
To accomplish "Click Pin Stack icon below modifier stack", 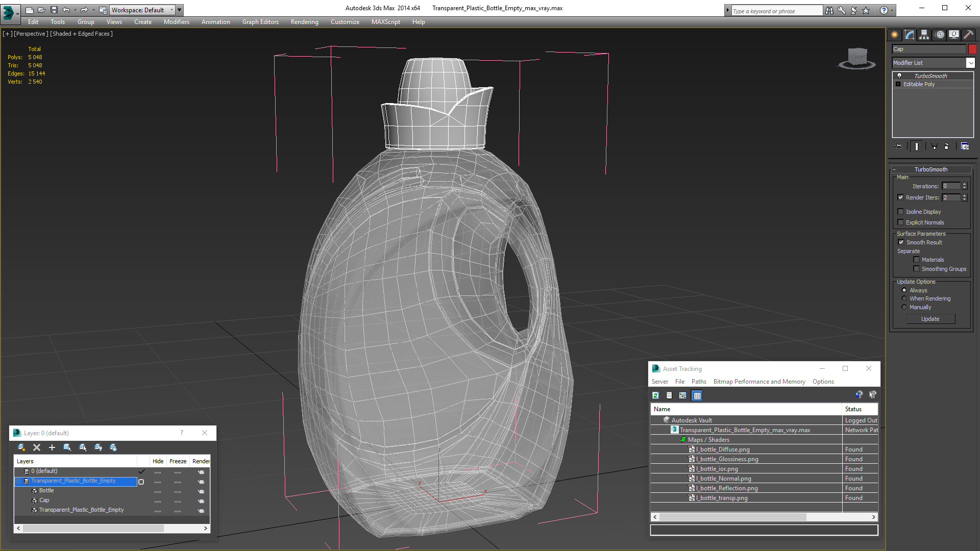I will tap(899, 146).
